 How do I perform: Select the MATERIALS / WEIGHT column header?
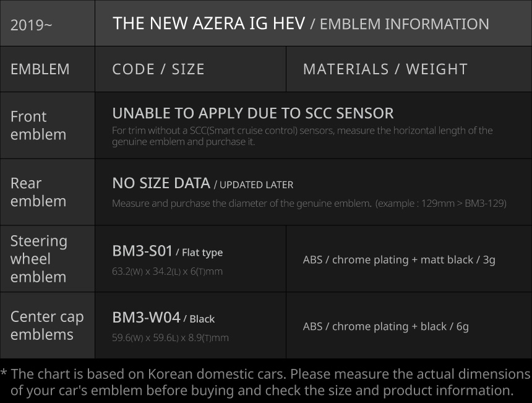click(385, 69)
